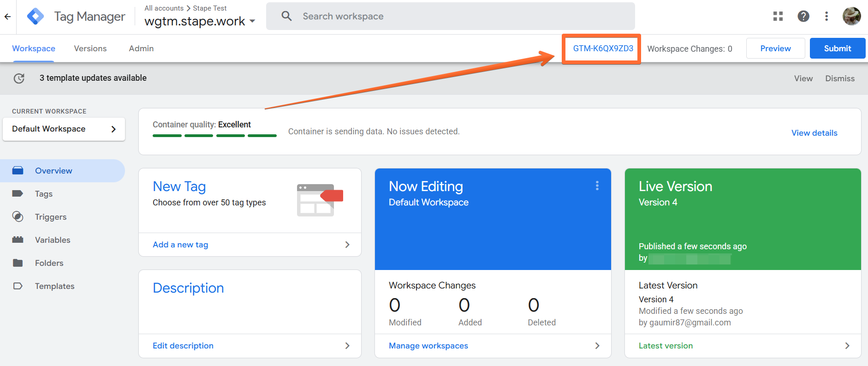Click the Edit description link
The height and width of the screenshot is (366, 868).
tap(183, 346)
